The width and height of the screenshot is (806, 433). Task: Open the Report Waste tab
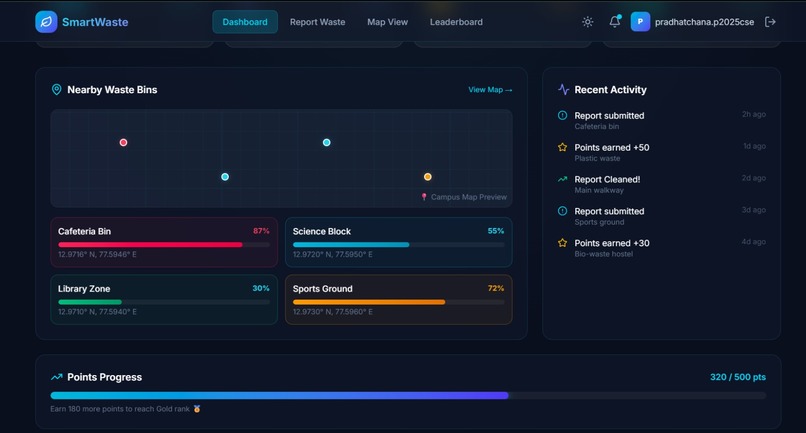coord(318,22)
